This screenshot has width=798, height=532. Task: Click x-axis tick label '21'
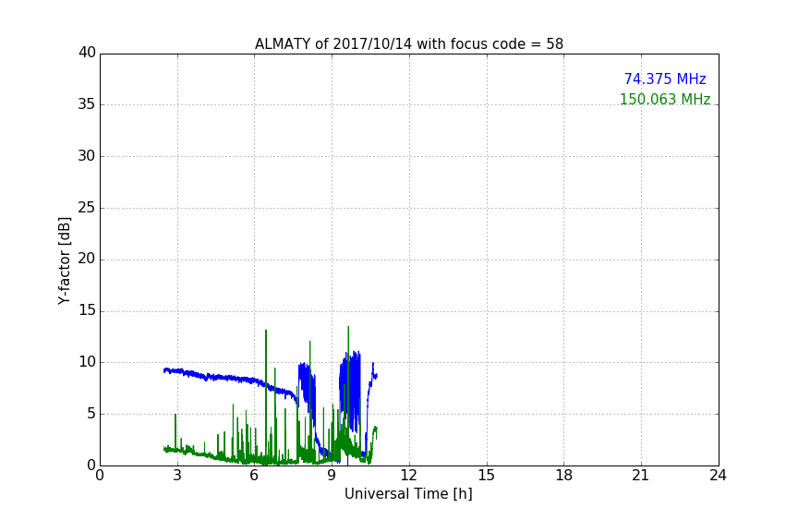(x=641, y=476)
